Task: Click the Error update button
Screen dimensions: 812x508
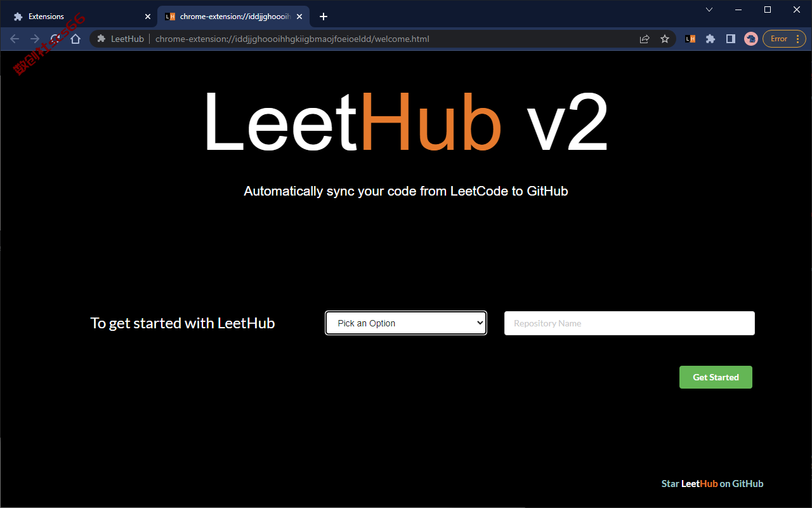Action: [784, 39]
